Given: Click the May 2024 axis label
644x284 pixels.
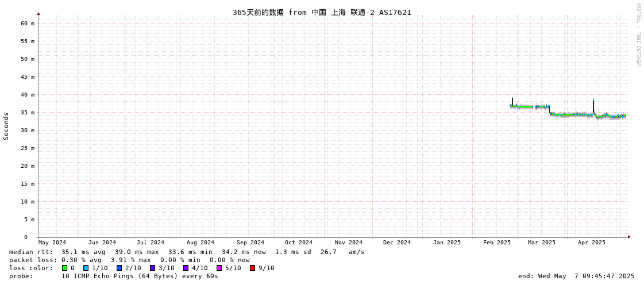Looking at the screenshot, I should click(x=52, y=243).
